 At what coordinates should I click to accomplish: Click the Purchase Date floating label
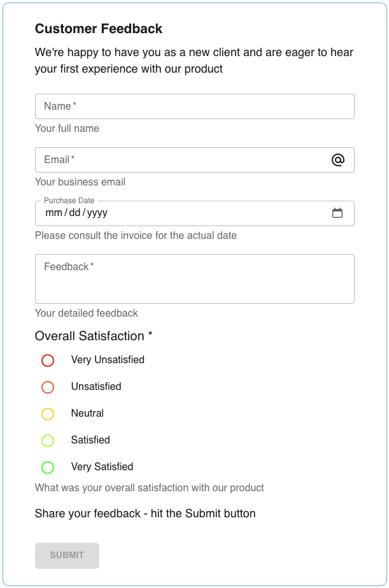click(69, 201)
